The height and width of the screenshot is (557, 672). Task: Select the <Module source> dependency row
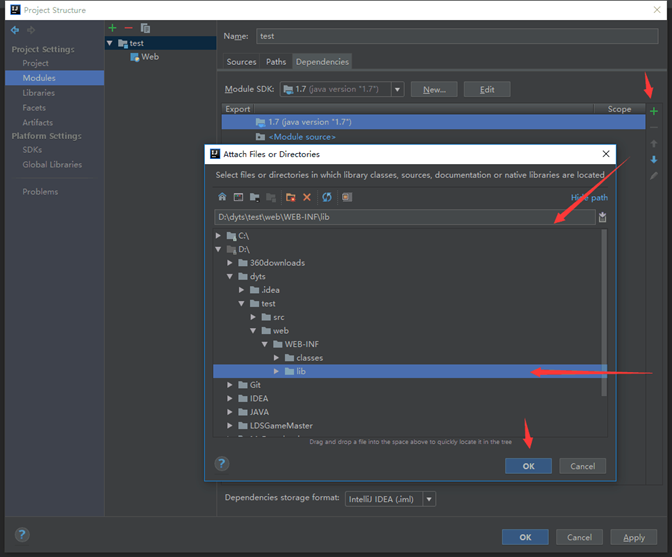point(433,137)
